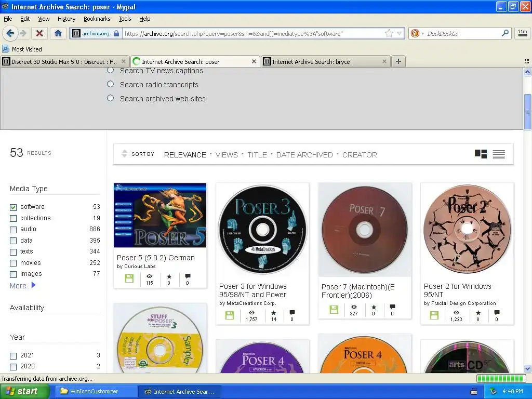Click the vertical scrollbar down arrow
This screenshot has width=532, height=399.
527,369
